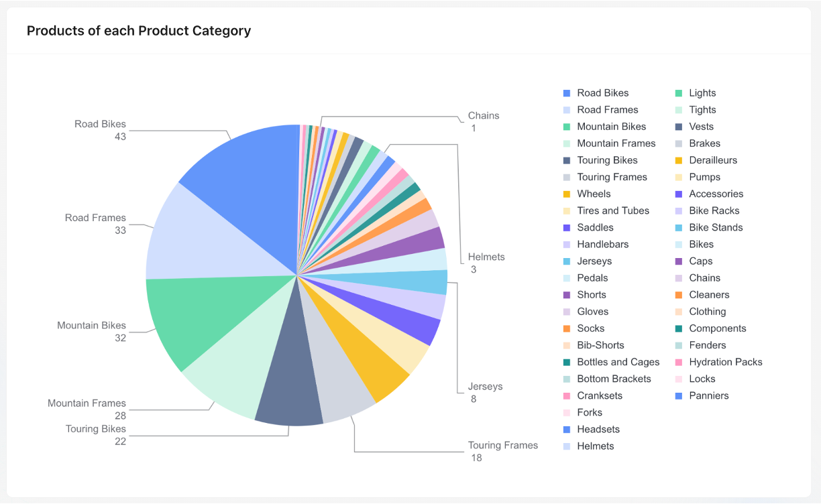Toggle the Road Bikes legend entry
This screenshot has width=821, height=504.
602,93
